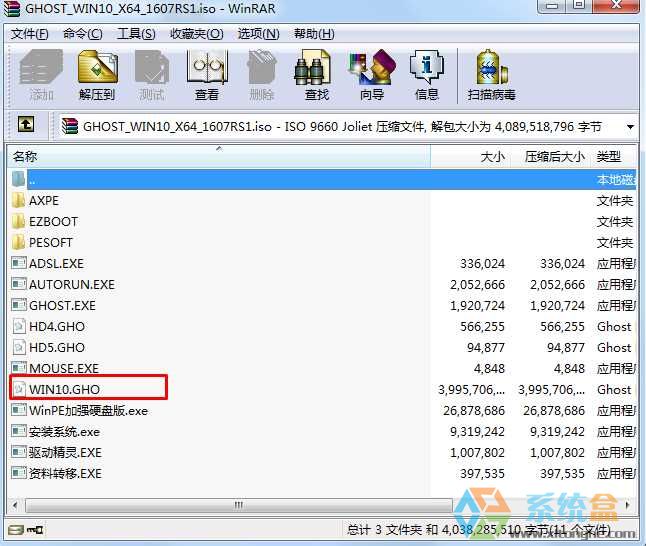Open the 命令(C) menu

click(83, 34)
